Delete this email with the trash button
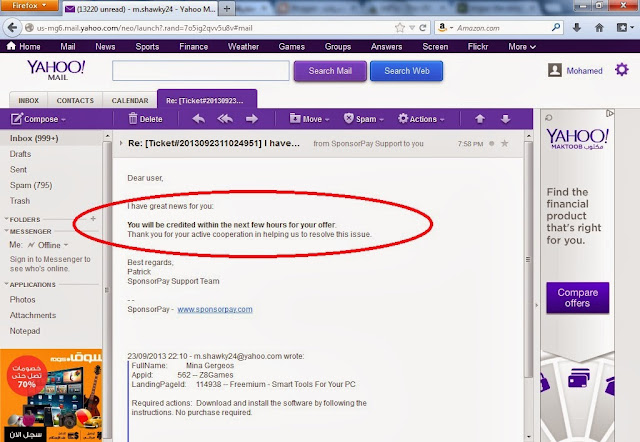 pyautogui.click(x=146, y=119)
